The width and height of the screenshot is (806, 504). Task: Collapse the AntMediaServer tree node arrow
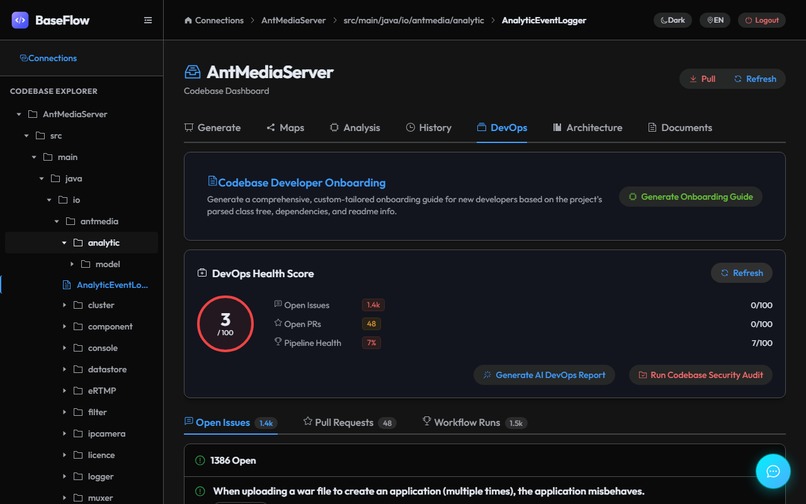(19, 114)
